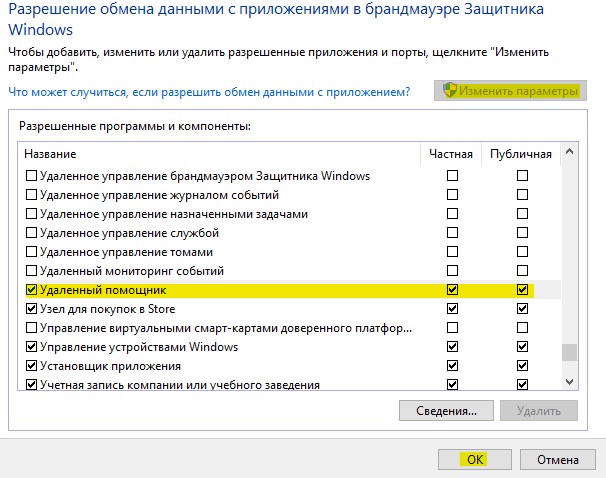The width and height of the screenshot is (606, 478).
Task: Toggle Частная for Установщик приложения
Action: 452,366
